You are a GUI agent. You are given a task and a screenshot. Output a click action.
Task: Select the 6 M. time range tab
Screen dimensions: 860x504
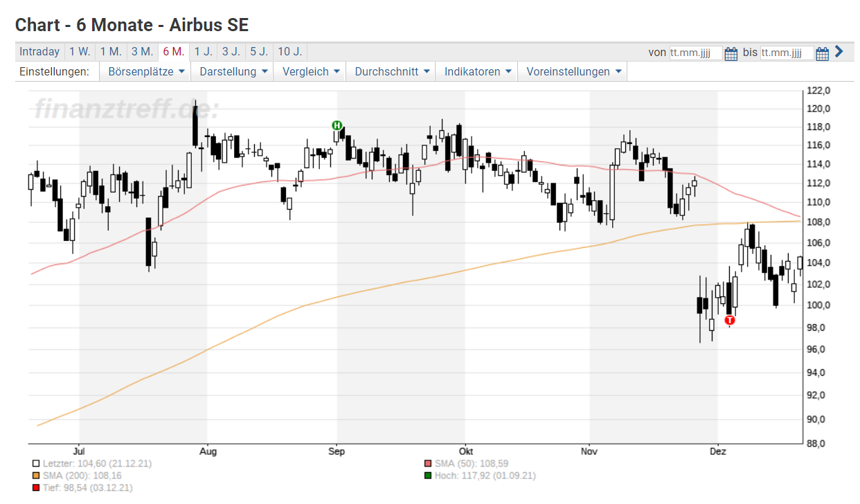(x=174, y=52)
